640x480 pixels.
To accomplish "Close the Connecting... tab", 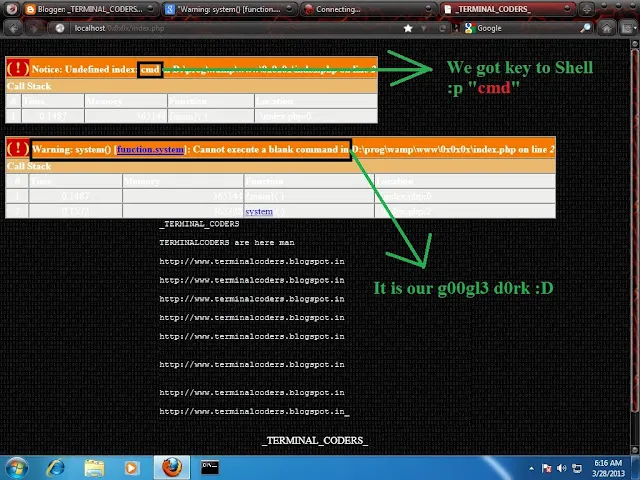I will point(428,8).
